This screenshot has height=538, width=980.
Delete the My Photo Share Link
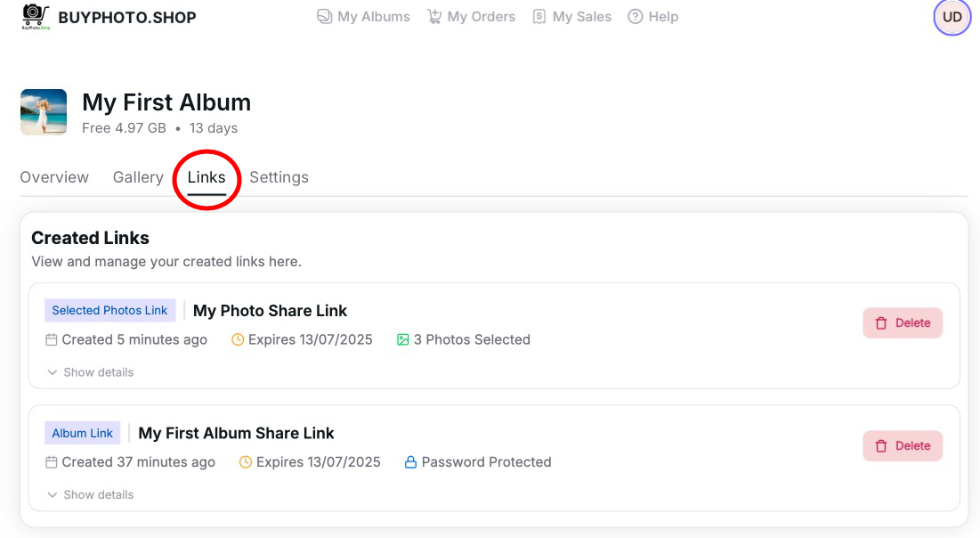pyautogui.click(x=903, y=323)
